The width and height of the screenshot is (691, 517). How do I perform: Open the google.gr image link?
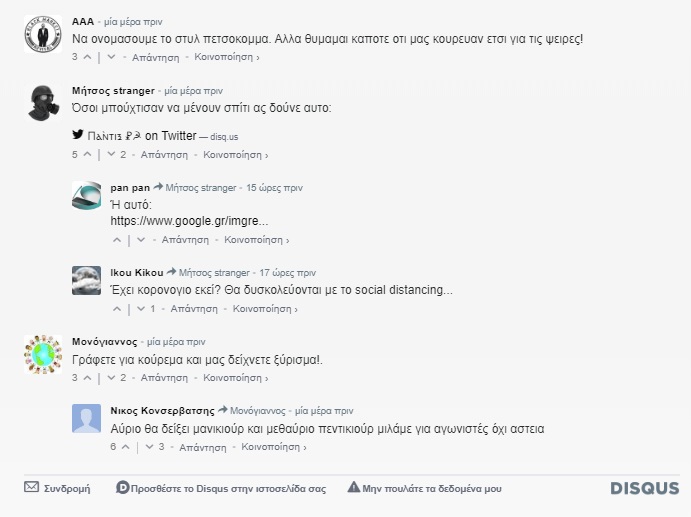click(189, 220)
